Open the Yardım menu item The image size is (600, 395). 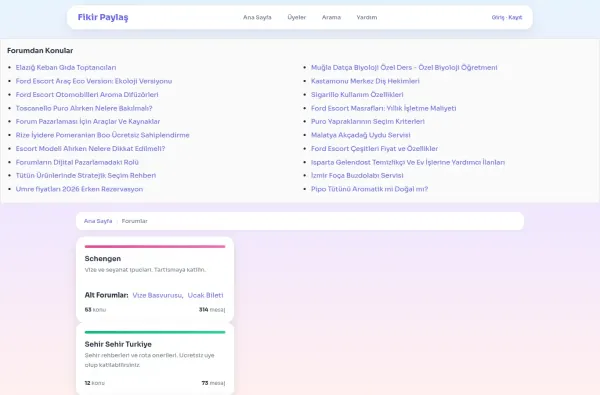(367, 17)
